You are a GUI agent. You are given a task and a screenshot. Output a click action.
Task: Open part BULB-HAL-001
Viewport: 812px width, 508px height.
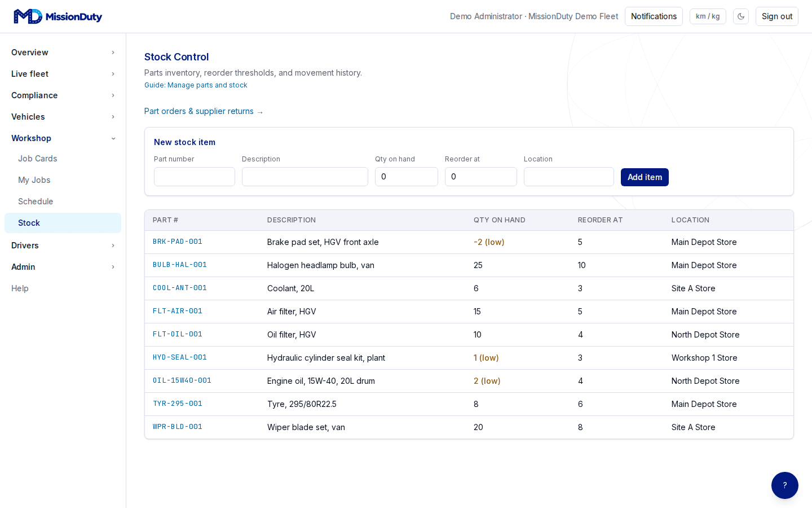180,265
